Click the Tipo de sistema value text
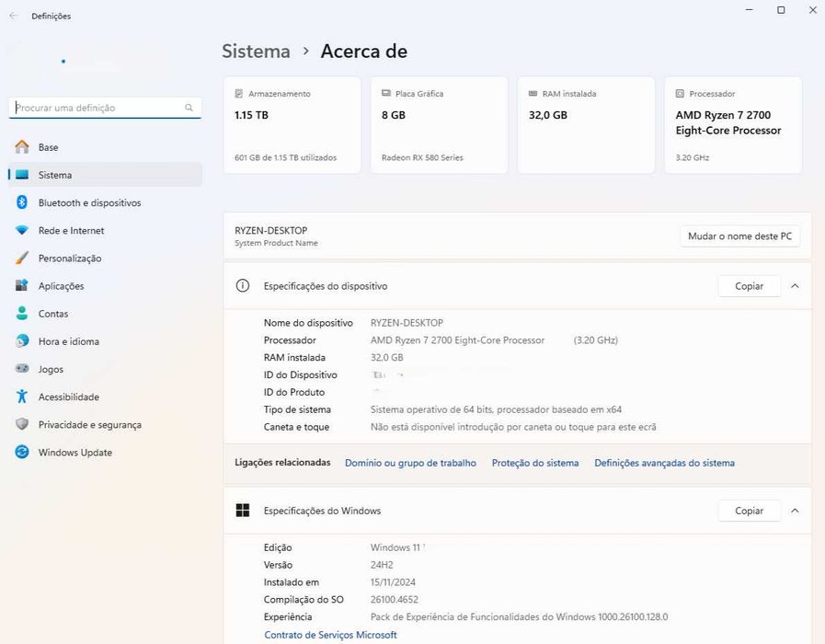Image resolution: width=825 pixels, height=644 pixels. click(496, 409)
